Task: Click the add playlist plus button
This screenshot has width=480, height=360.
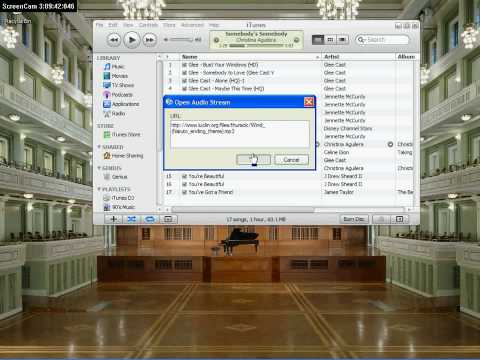Action: [x=113, y=219]
